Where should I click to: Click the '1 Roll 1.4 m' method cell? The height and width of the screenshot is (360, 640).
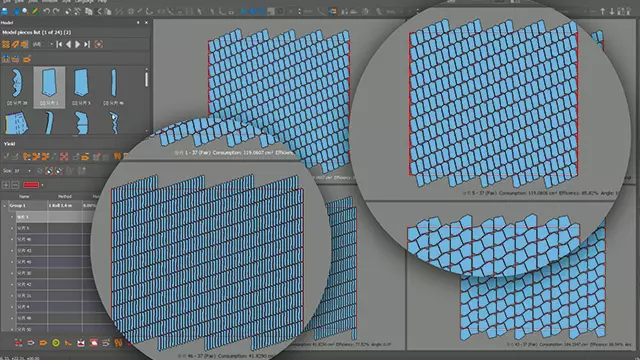(x=64, y=206)
